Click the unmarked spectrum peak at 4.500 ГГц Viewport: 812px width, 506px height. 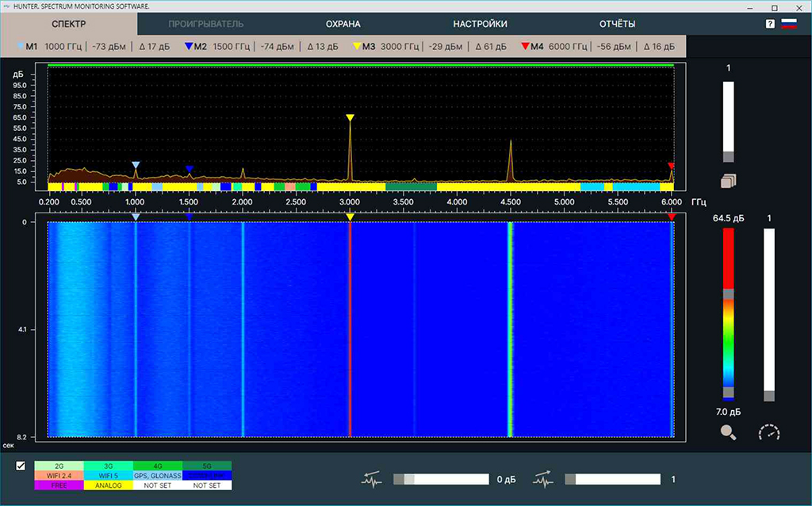click(x=511, y=160)
